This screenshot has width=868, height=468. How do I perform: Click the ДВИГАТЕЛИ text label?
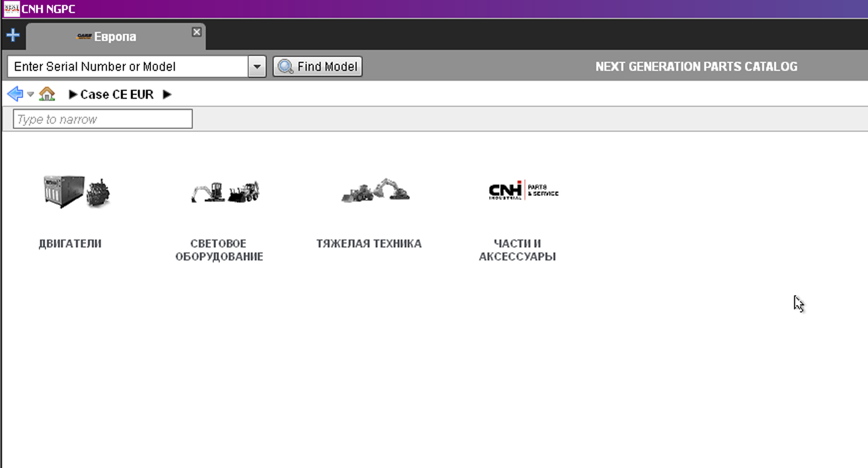tap(70, 244)
